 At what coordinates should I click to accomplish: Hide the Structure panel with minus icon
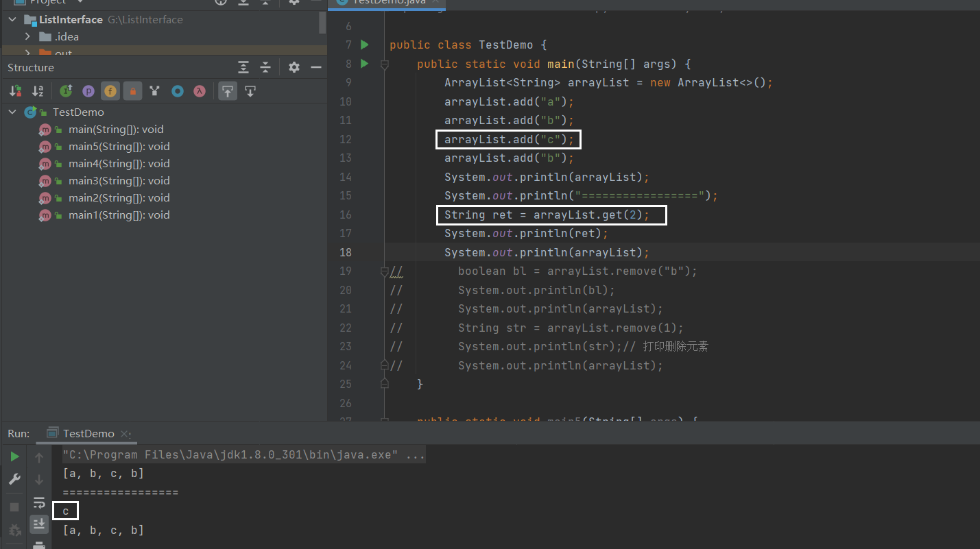[316, 67]
